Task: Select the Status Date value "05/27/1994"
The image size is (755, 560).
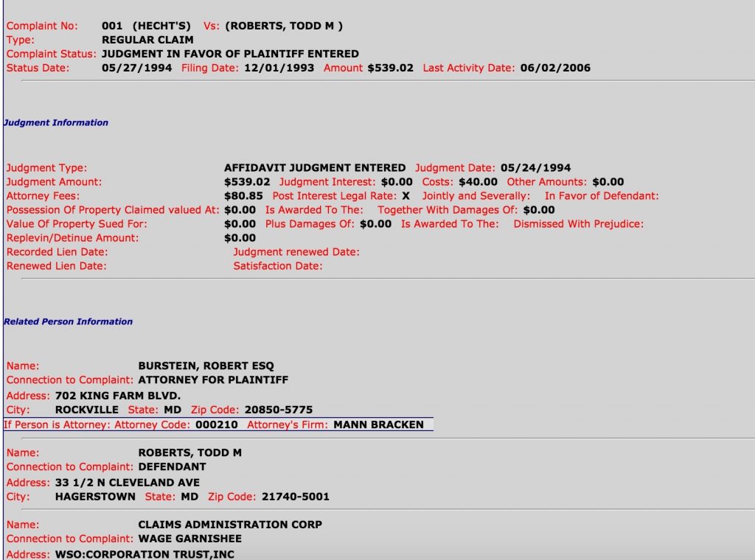Action: click(136, 68)
